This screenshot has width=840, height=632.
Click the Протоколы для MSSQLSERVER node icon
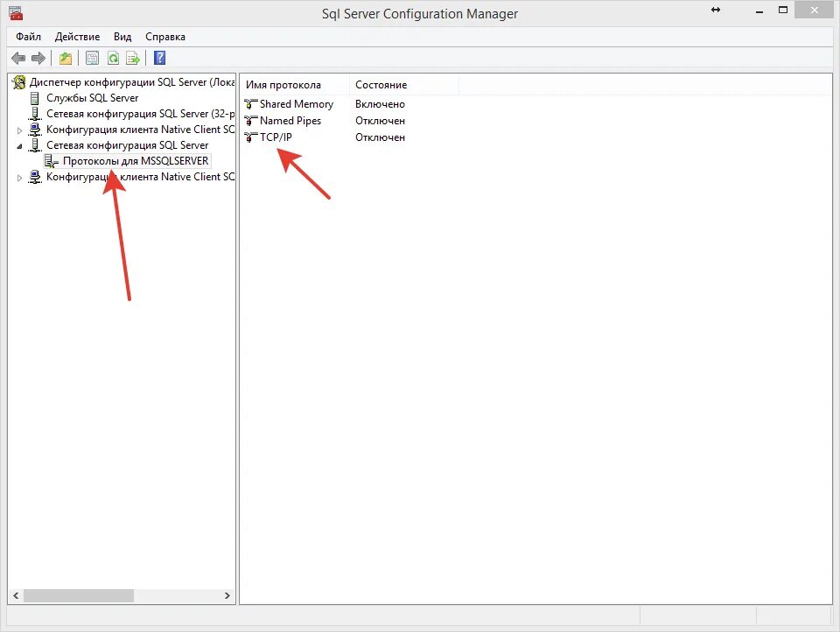tap(52, 161)
